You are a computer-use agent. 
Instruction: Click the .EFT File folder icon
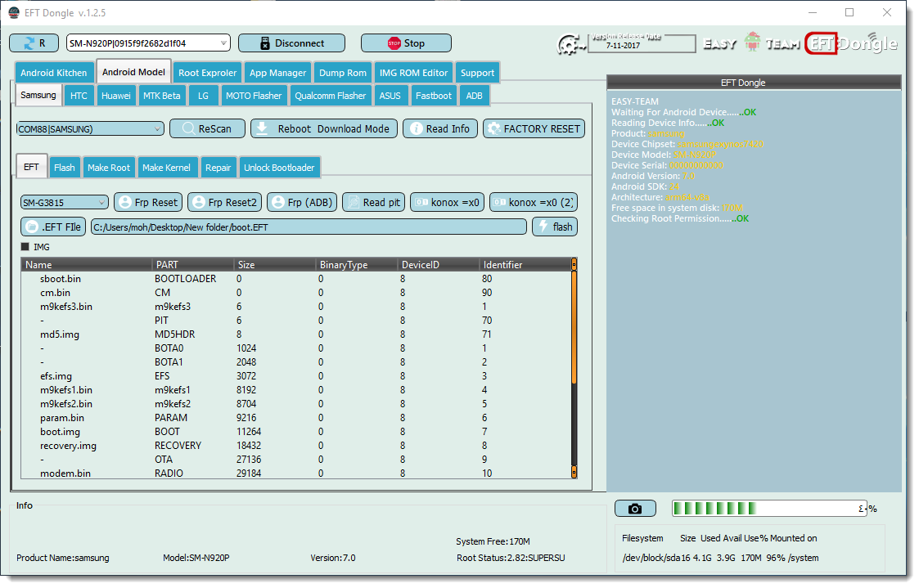click(32, 227)
